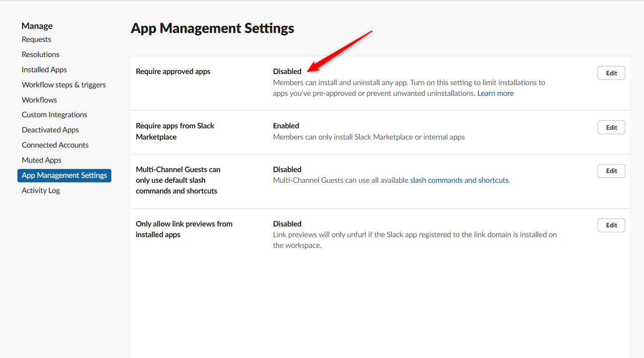Edit the Multi-Channel Guests slash commands setting
This screenshot has height=358, width=644.
point(611,171)
